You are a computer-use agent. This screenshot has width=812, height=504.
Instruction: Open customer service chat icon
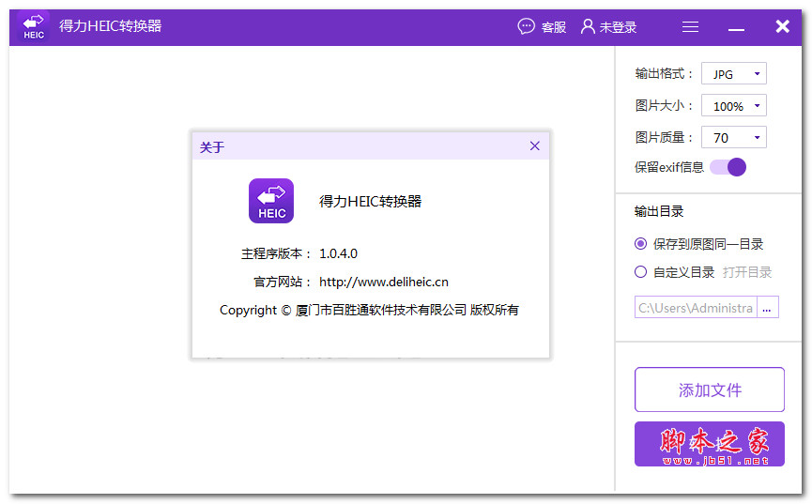526,26
